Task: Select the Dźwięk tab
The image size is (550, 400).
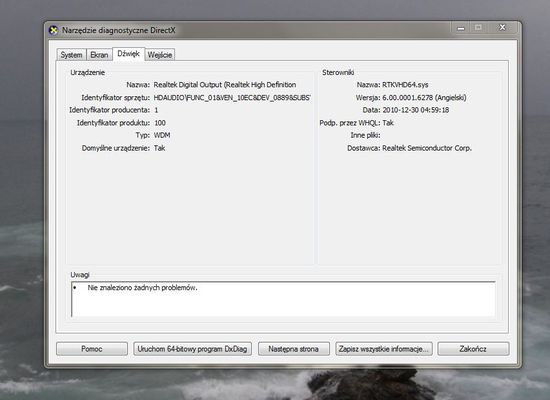Action: pos(128,54)
